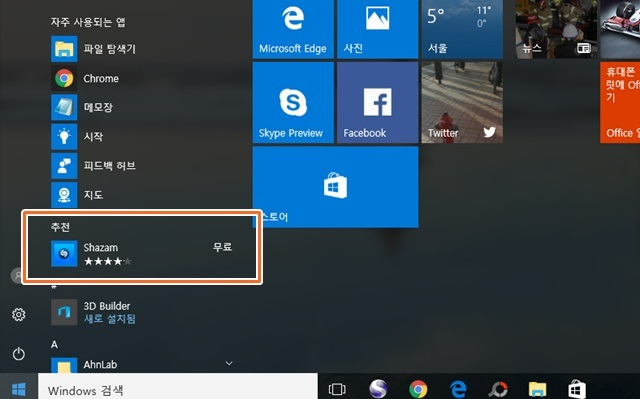The width and height of the screenshot is (640, 399).
Task: Launch the Skype Preview tile
Action: click(x=293, y=102)
